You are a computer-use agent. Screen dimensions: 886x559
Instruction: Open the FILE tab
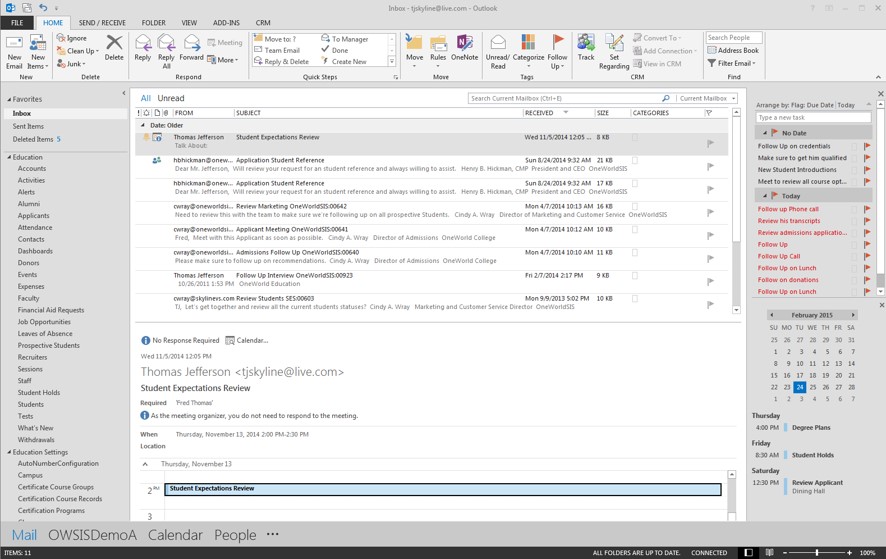(x=18, y=23)
